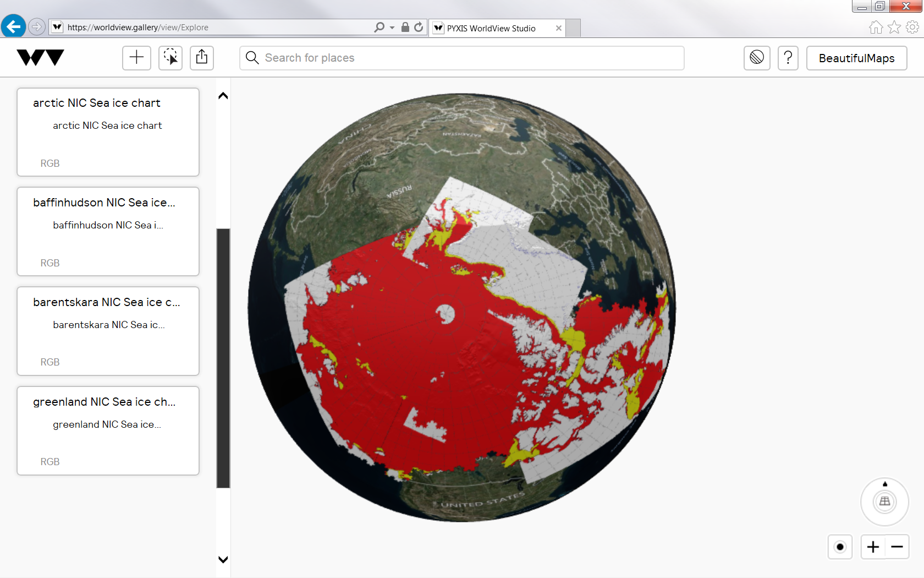Image resolution: width=924 pixels, height=578 pixels.
Task: Zoom in on the globe
Action: [x=873, y=547]
